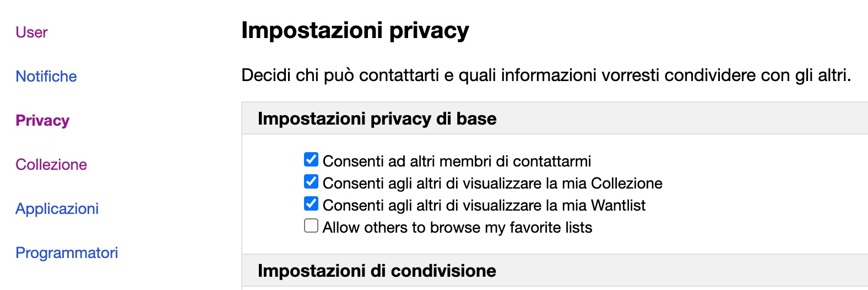This screenshot has width=868, height=290.
Task: Click the label 'Consenti ad altri membri di contattarmi'
Action: [x=456, y=162]
